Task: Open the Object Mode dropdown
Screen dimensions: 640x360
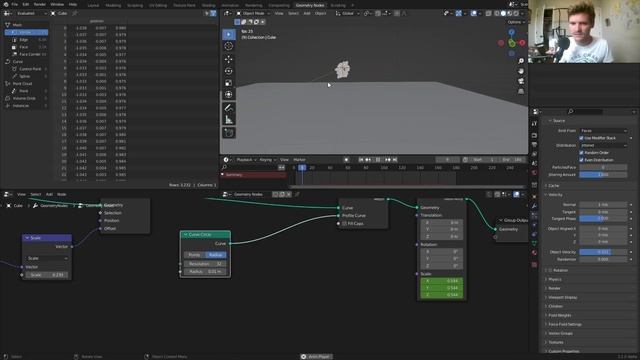Action: (x=253, y=13)
